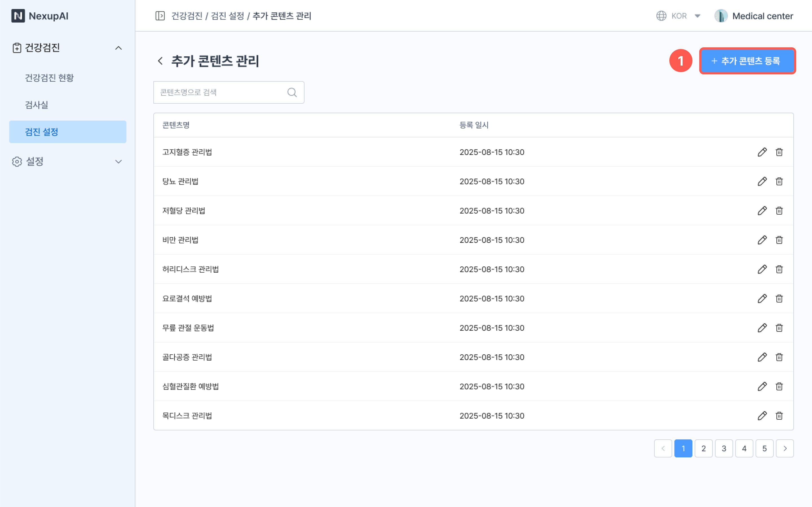Screen dimensions: 812x507
Task: Edit the 목디스크 관리법 entry
Action: 762,415
